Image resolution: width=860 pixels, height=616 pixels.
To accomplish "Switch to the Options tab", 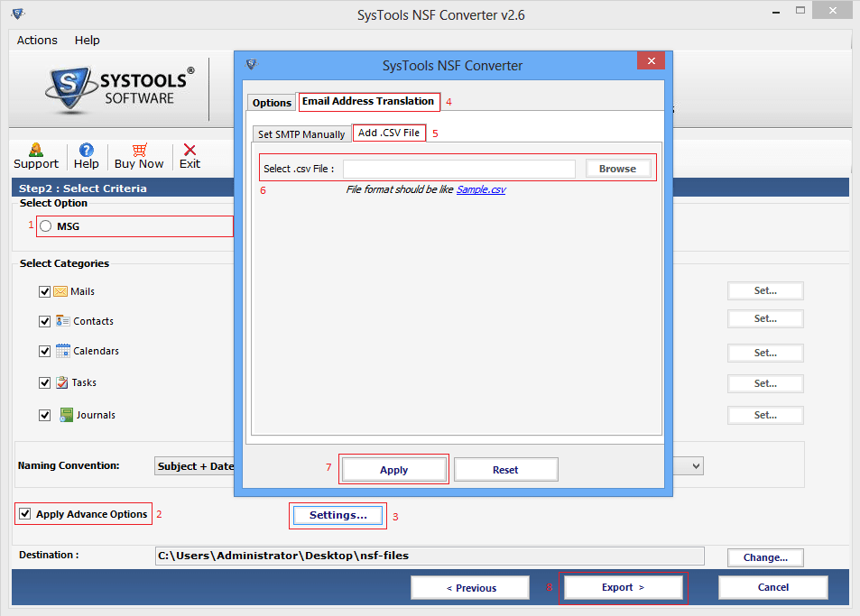I will click(x=272, y=103).
